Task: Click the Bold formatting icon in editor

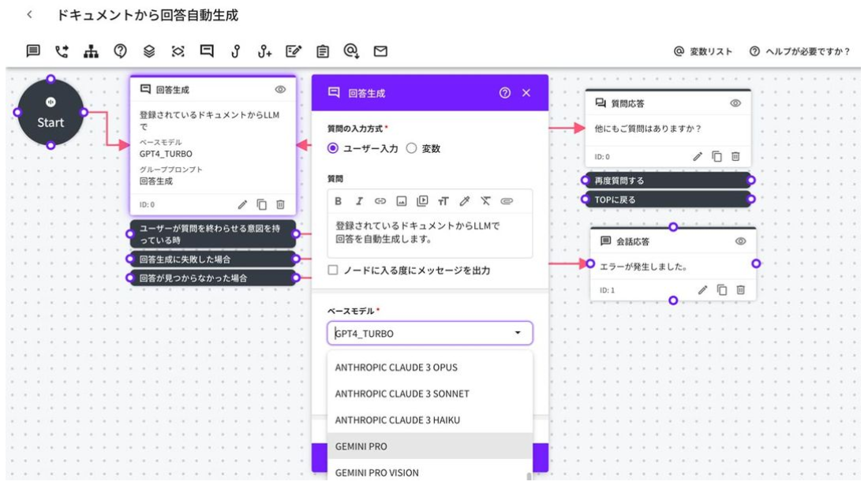Action: (x=339, y=201)
